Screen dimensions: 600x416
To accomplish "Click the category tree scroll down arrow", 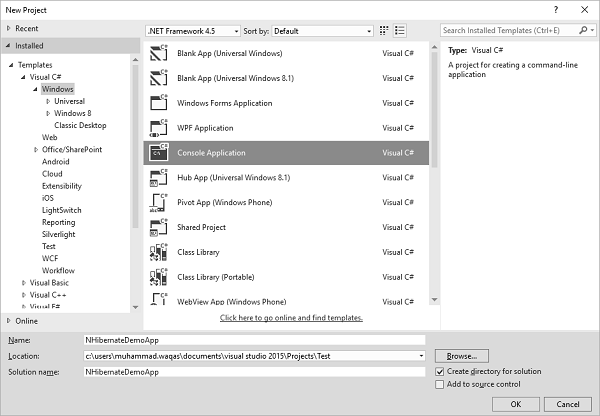I will point(135,307).
